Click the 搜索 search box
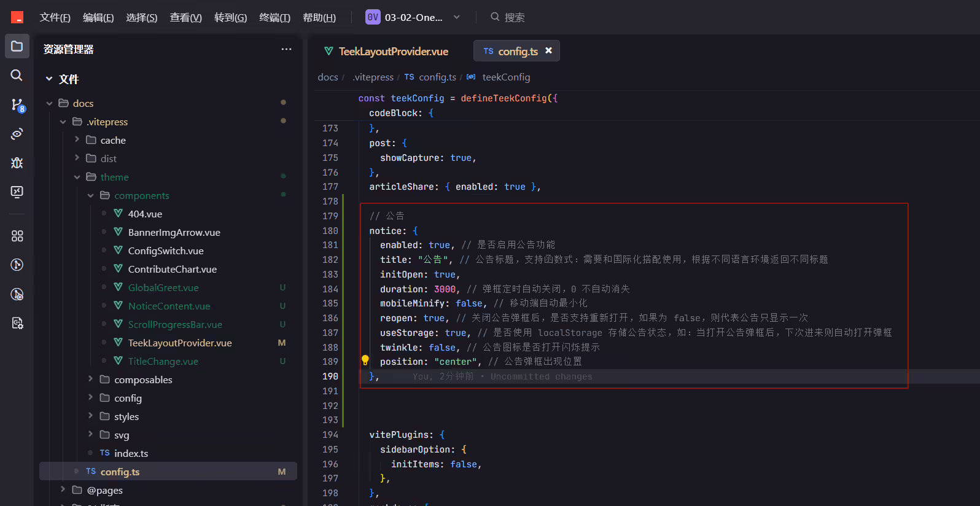 515,17
